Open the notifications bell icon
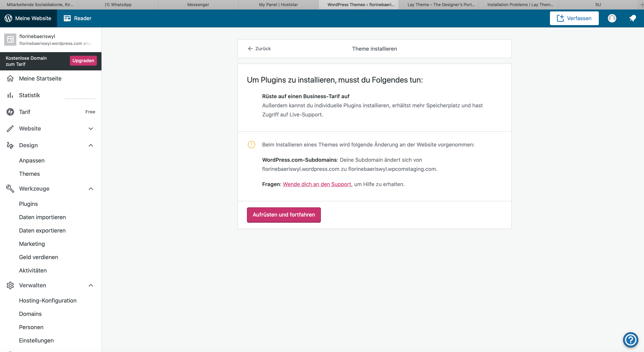The width and height of the screenshot is (644, 352). tap(632, 18)
